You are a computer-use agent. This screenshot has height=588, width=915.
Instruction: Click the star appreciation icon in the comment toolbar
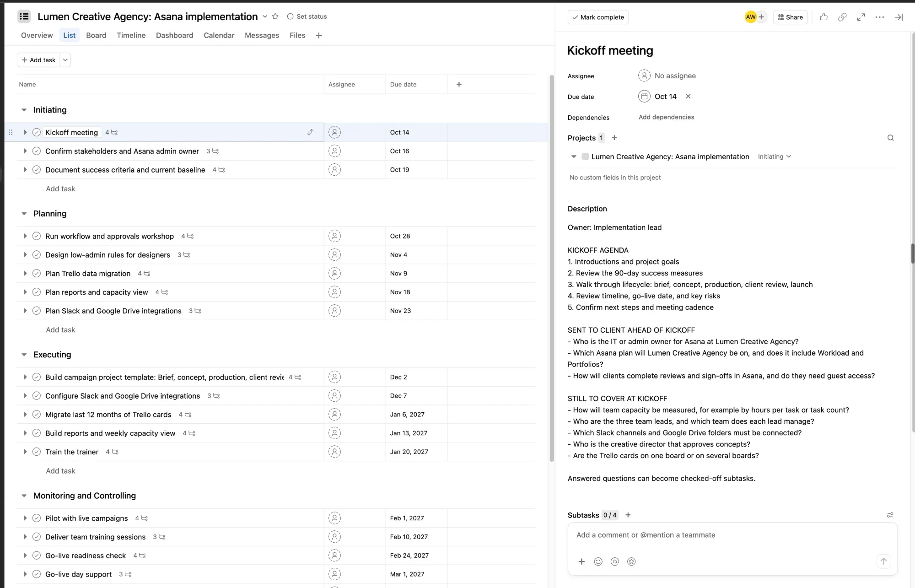[x=631, y=561]
